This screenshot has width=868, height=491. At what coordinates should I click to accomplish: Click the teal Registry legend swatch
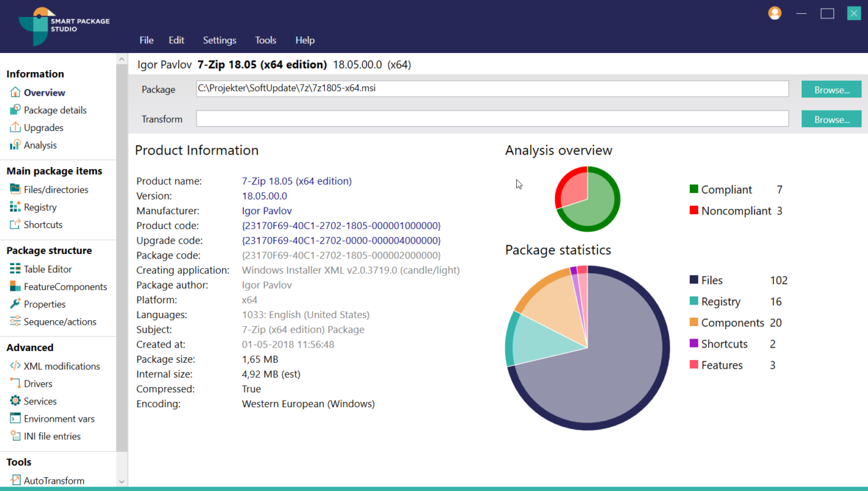(x=694, y=301)
